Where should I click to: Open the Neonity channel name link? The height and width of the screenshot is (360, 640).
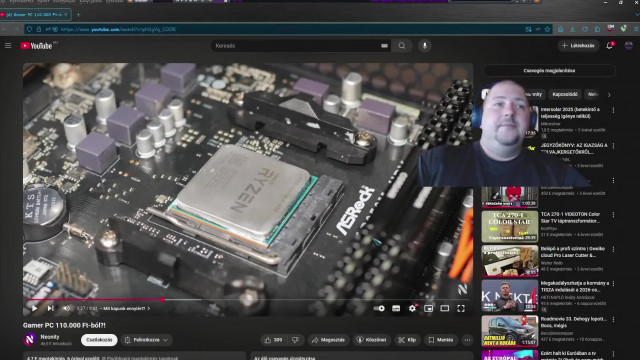click(50, 337)
